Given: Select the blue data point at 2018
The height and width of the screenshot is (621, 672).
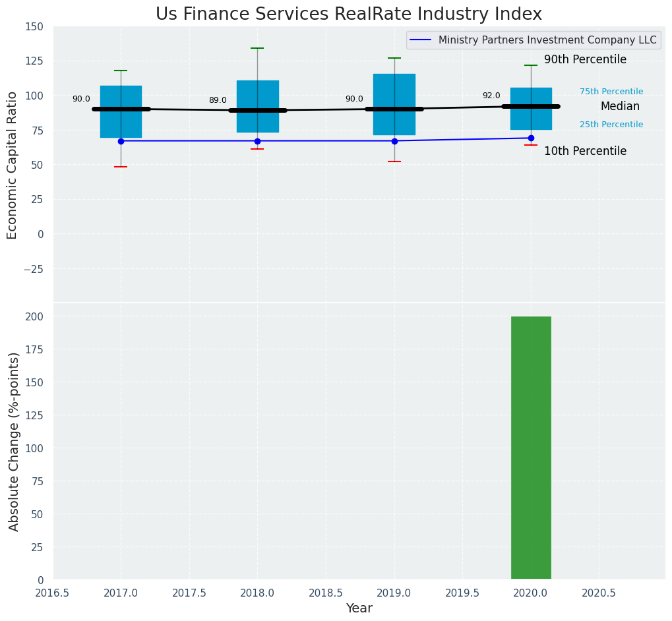Looking at the screenshot, I should tap(257, 141).
